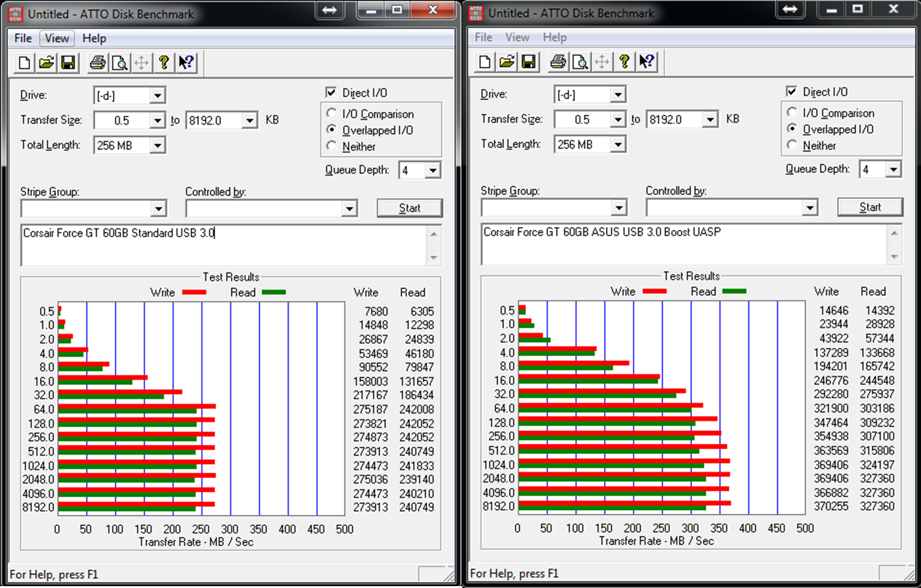Open the File menu in left window
The height and width of the screenshot is (588, 921).
(23, 38)
